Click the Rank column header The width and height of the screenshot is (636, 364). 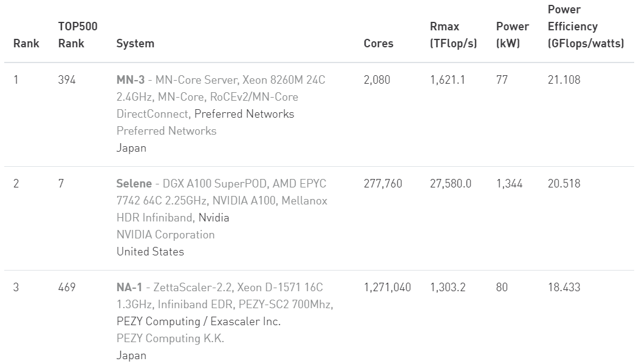pos(26,44)
